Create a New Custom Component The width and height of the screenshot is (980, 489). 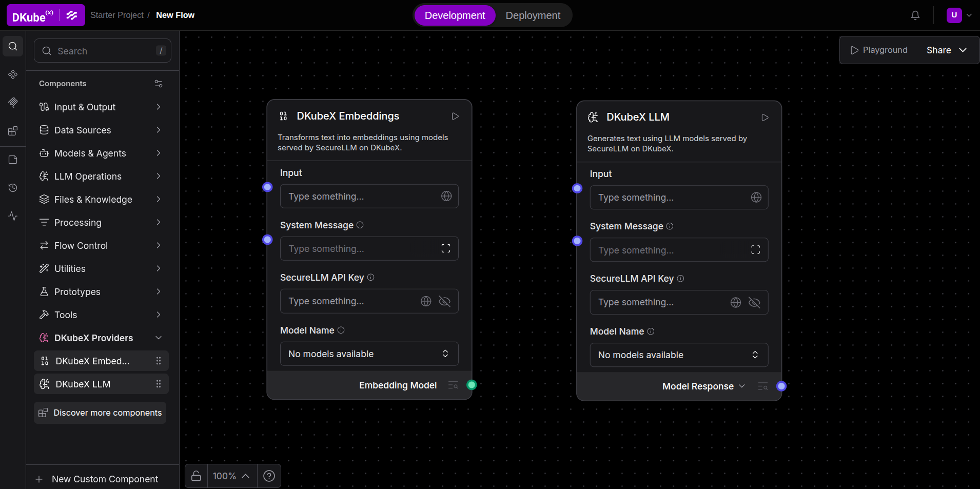click(x=96, y=479)
